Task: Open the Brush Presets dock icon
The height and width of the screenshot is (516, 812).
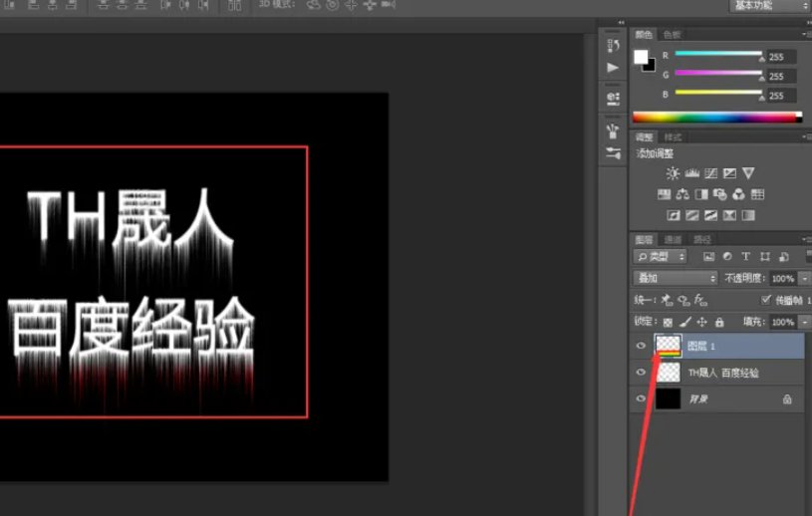Action: coord(613,152)
